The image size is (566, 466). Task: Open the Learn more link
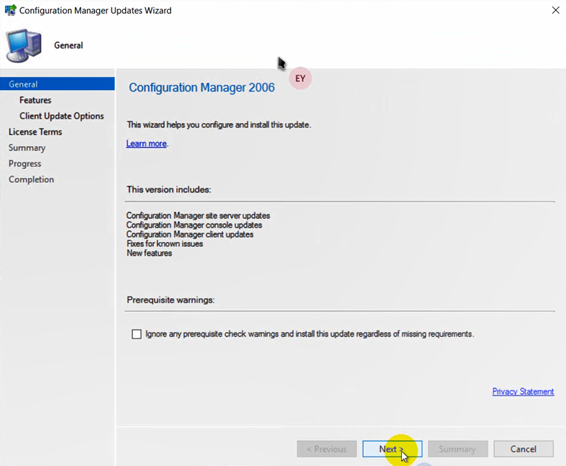click(x=146, y=144)
